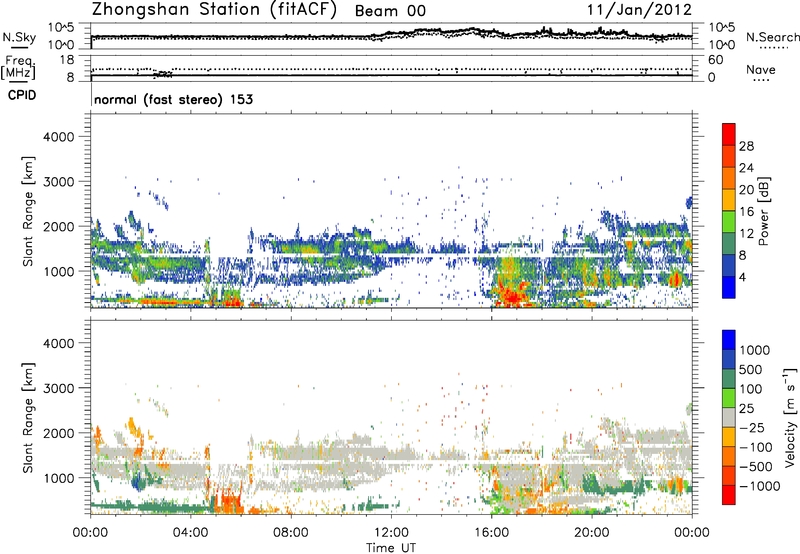Click the '20:00' time axis tick
This screenshot has height=554, width=800.
(x=592, y=533)
